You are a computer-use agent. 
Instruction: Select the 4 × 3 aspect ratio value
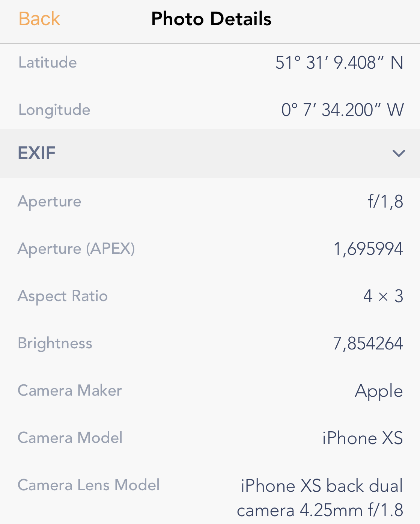tap(383, 296)
